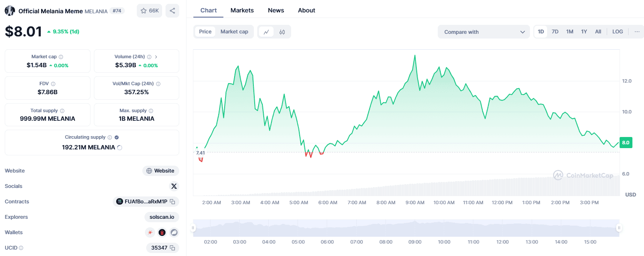Expand the Volume (24h) chevron
Viewport: 644px width, 256px height.
click(156, 57)
